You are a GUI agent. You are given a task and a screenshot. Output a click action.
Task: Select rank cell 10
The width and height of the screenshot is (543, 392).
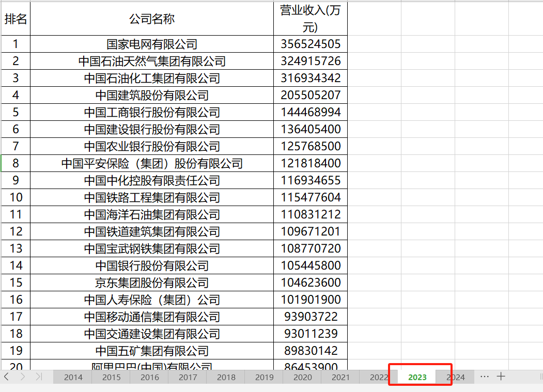15,197
